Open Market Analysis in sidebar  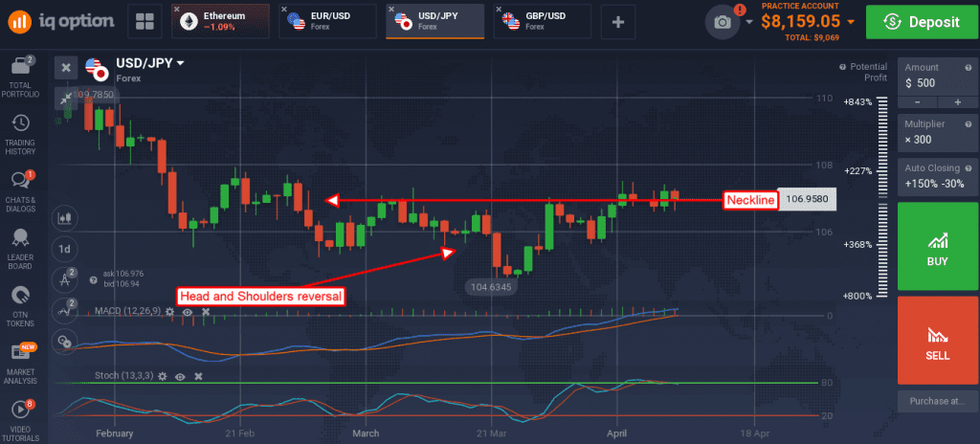[x=21, y=364]
